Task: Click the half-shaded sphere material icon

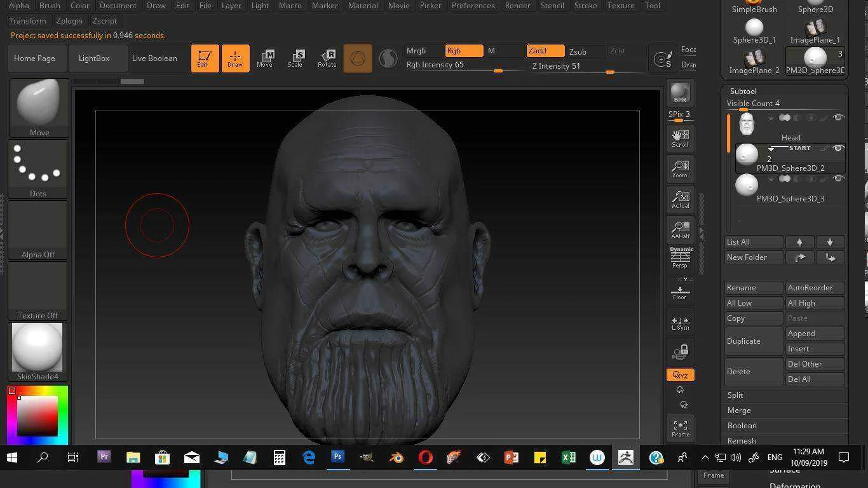Action: [388, 58]
